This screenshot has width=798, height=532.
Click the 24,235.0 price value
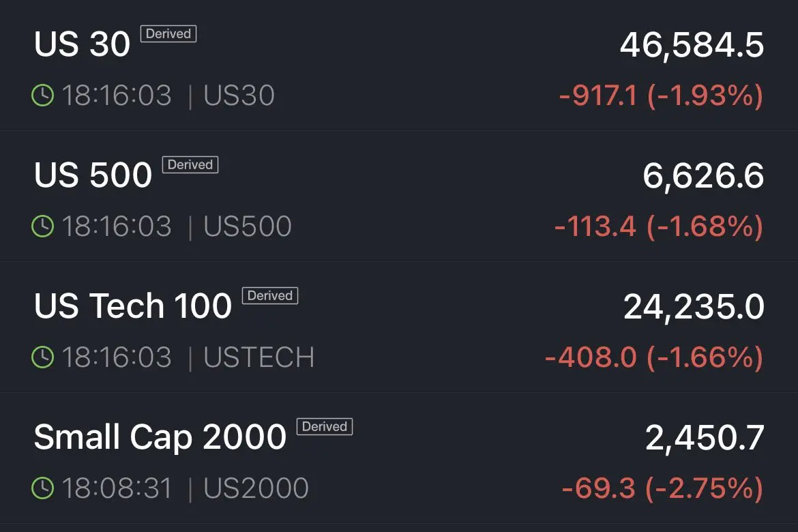[694, 307]
